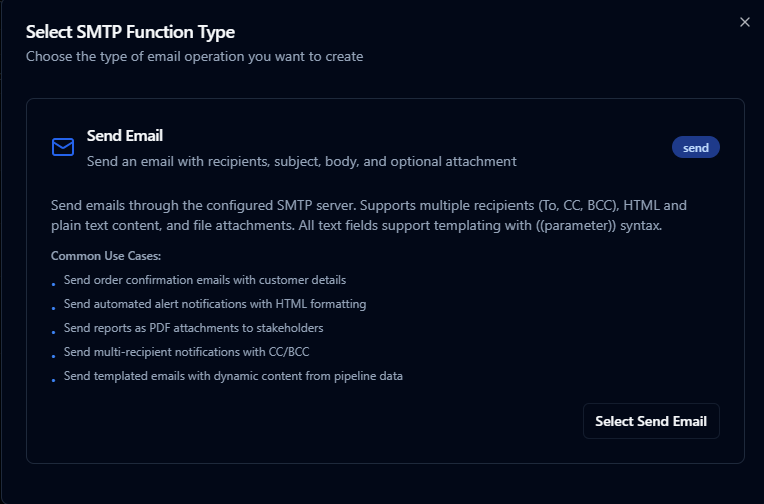Image resolution: width=764 pixels, height=504 pixels.
Task: Close the SMTP function type dialog
Action: point(744,22)
